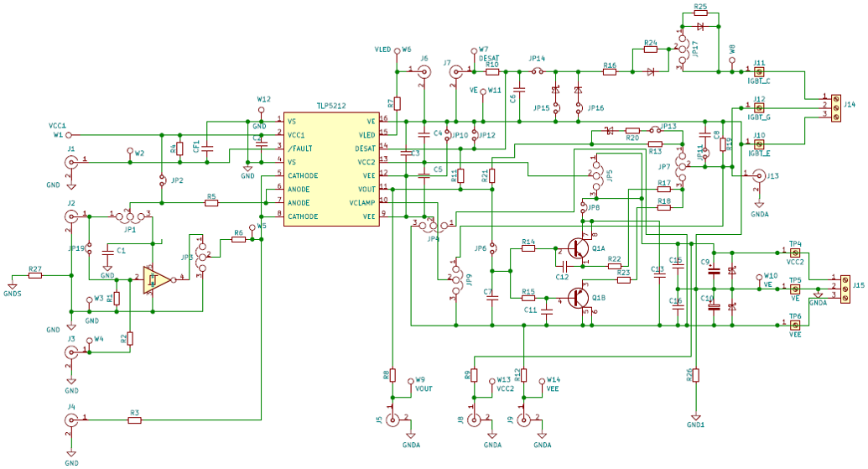
Task: Select resistor R26 above GND1
Action: [695, 375]
